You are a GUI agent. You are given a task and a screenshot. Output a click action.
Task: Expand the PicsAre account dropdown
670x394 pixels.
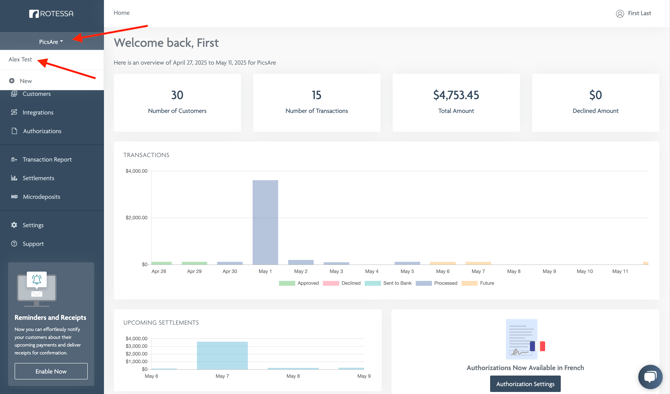coord(51,41)
